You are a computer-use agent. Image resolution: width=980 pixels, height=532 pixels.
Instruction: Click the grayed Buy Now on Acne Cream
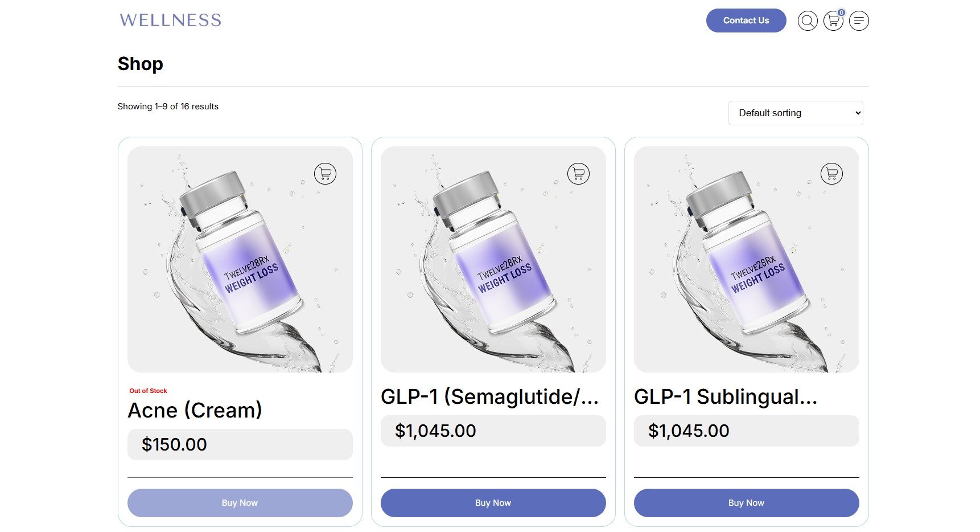click(x=240, y=503)
